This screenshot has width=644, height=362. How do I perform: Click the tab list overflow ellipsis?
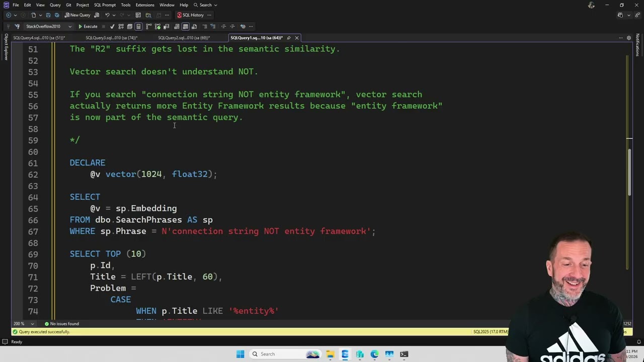point(620,38)
